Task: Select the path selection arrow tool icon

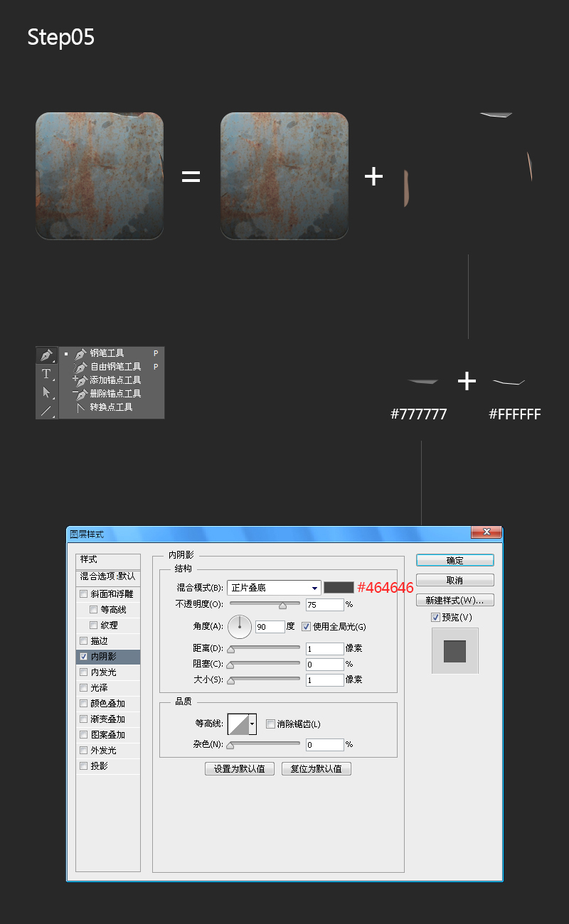Action: (46, 391)
